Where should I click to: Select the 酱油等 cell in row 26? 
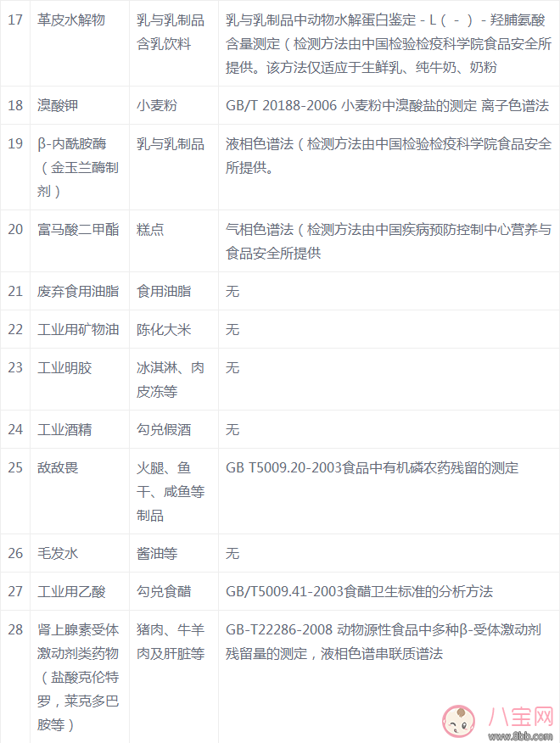click(x=157, y=553)
